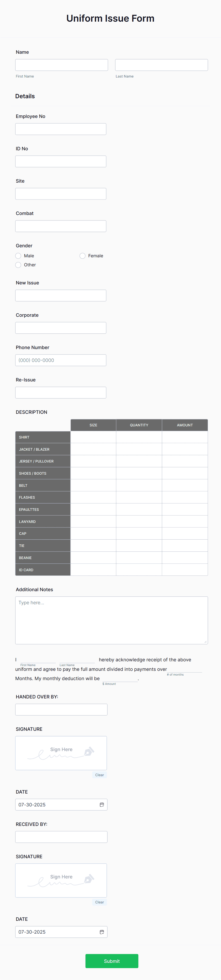Click the First Name input field
This screenshot has height=980, width=221.
tap(61, 65)
